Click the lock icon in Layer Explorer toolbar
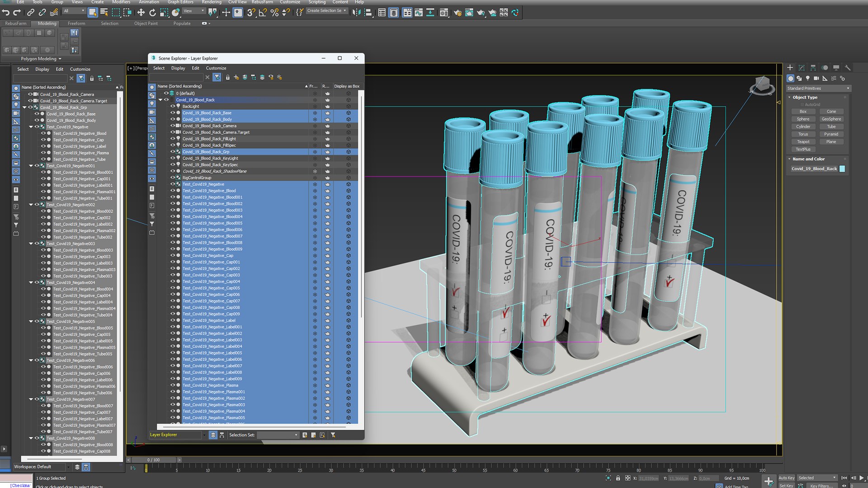The image size is (868, 488). coord(228,77)
